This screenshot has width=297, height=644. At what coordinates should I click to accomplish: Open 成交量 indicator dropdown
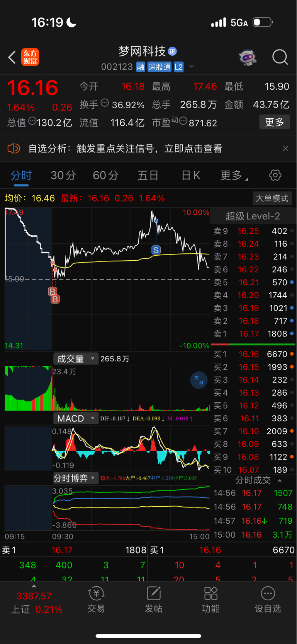point(75,359)
